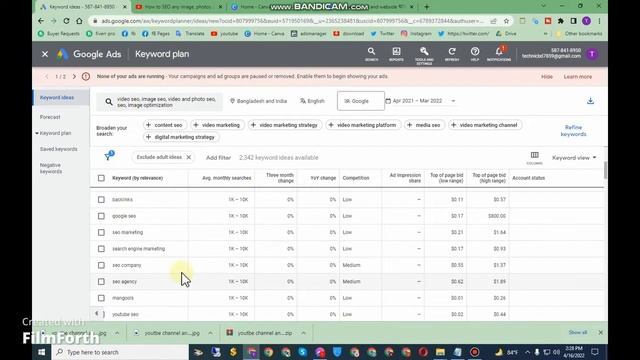This screenshot has width=640, height=360.
Task: Check the box for search engine marketing
Action: point(101,249)
